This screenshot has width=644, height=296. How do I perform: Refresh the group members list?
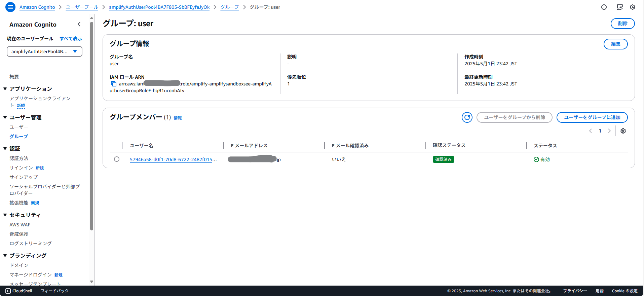pyautogui.click(x=467, y=117)
